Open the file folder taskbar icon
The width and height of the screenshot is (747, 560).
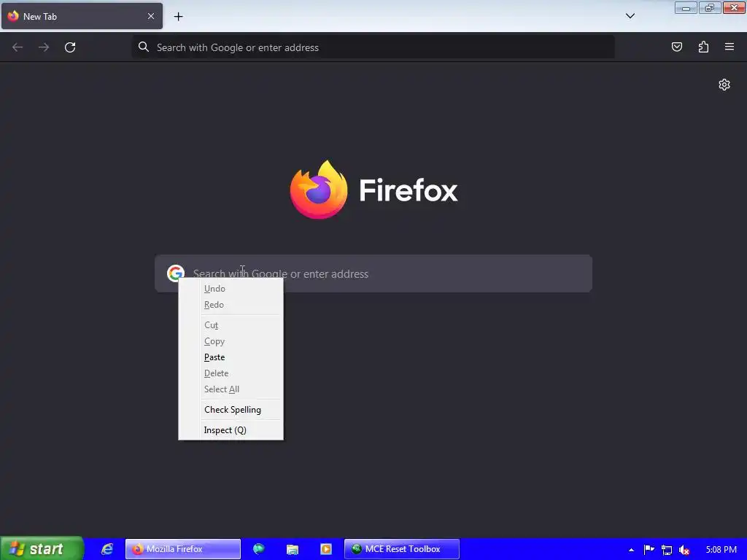pos(293,549)
